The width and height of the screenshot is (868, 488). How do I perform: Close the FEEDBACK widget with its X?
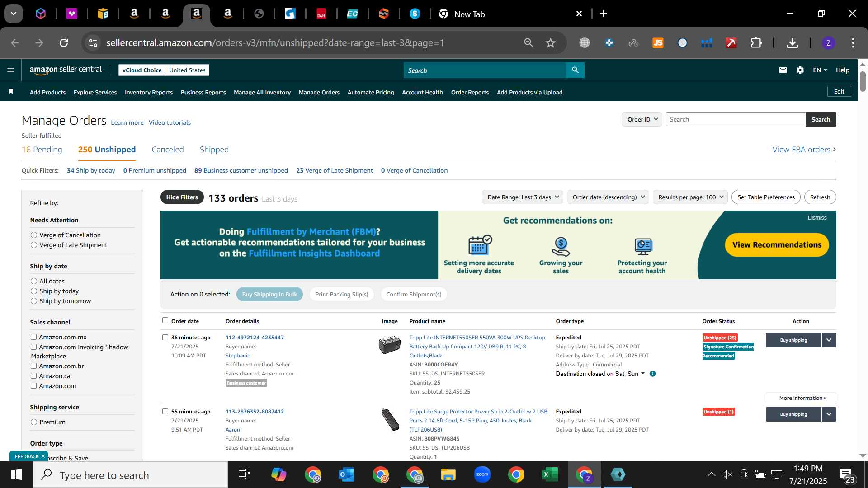pyautogui.click(x=43, y=456)
